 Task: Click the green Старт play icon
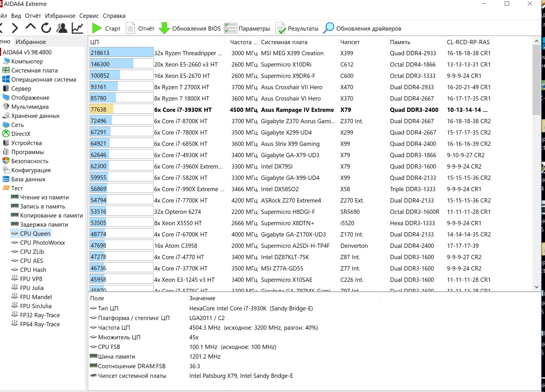[x=97, y=28]
